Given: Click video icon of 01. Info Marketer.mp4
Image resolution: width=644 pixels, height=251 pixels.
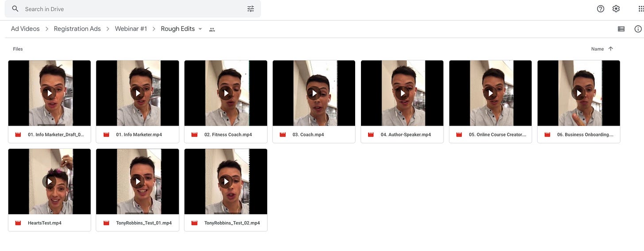Looking at the screenshot, I should pos(106,135).
